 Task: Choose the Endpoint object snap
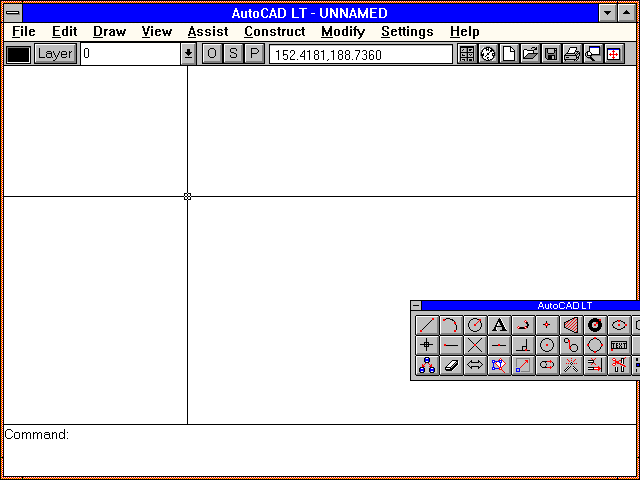(451, 345)
